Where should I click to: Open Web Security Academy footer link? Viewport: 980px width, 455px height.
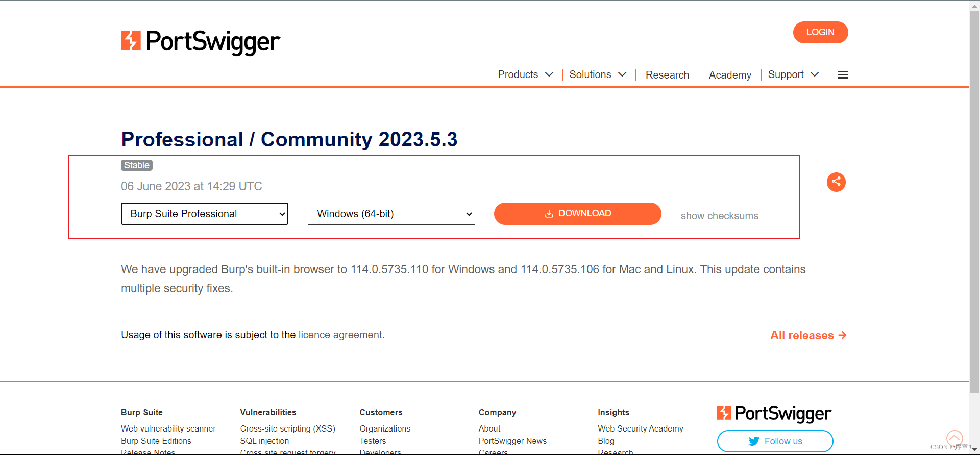pyautogui.click(x=641, y=428)
